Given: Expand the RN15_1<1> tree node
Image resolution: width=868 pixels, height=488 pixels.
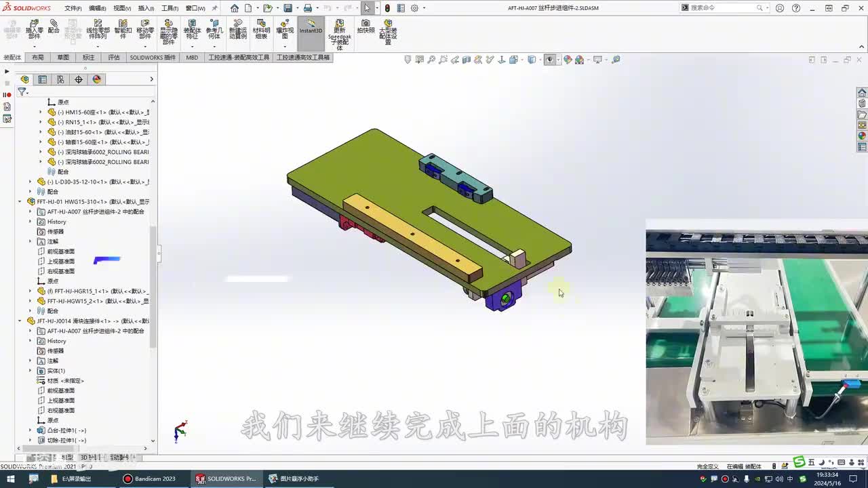Looking at the screenshot, I should coord(40,122).
